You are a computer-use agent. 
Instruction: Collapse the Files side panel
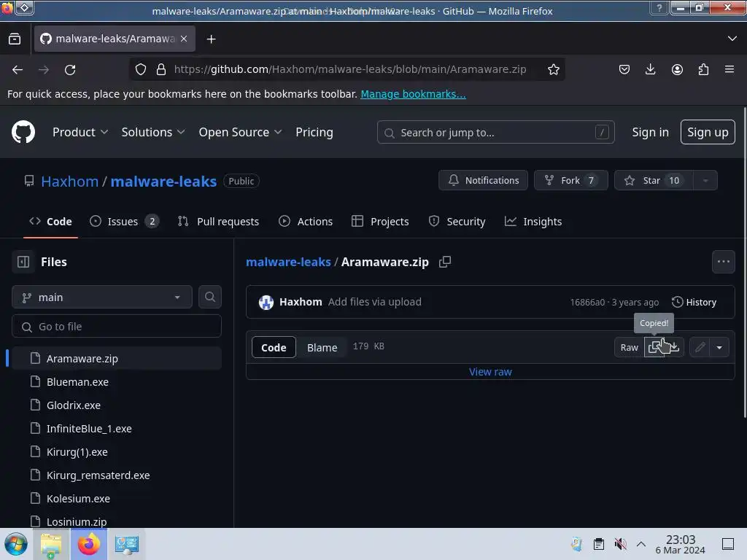point(23,262)
